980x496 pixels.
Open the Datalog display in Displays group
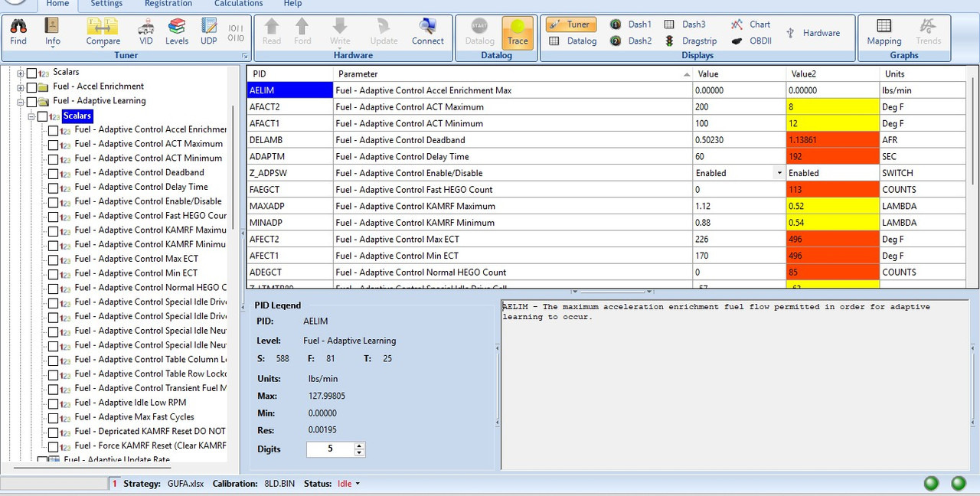(x=573, y=41)
